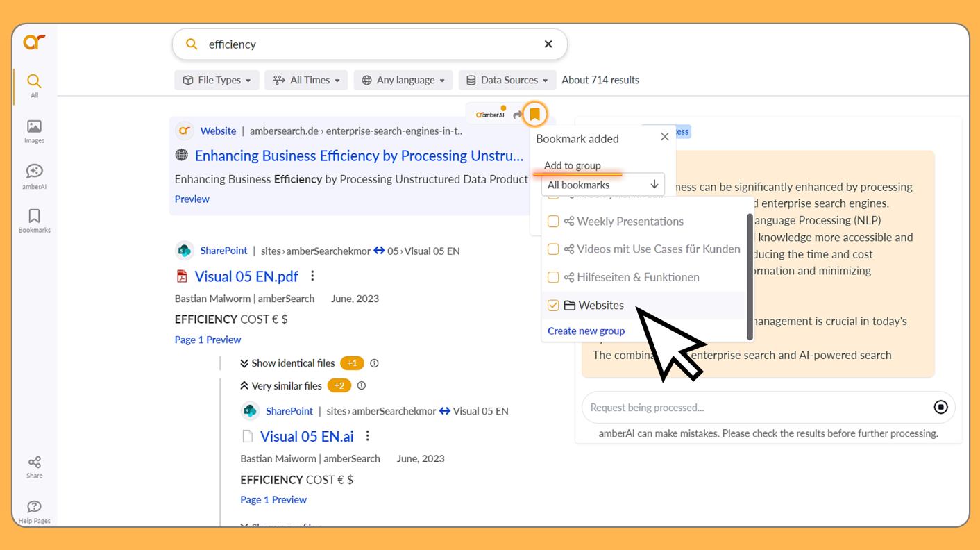Click the Create new group link
The image size is (980, 550).
pos(586,331)
